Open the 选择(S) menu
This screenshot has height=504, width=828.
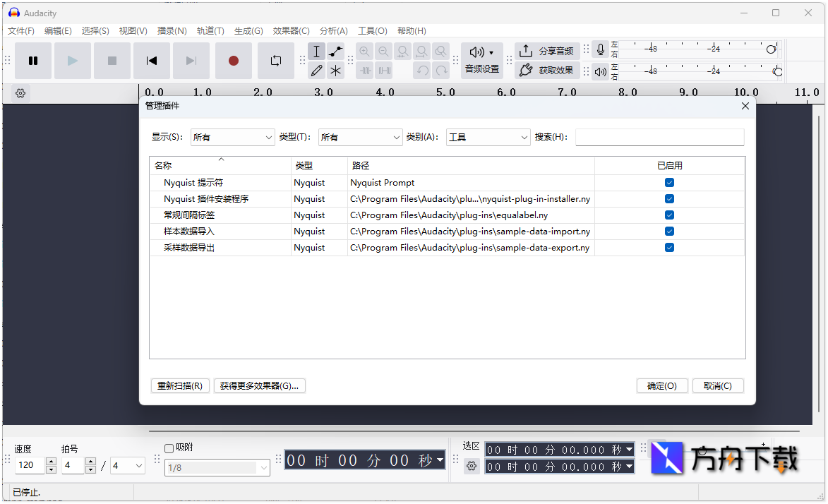95,31
